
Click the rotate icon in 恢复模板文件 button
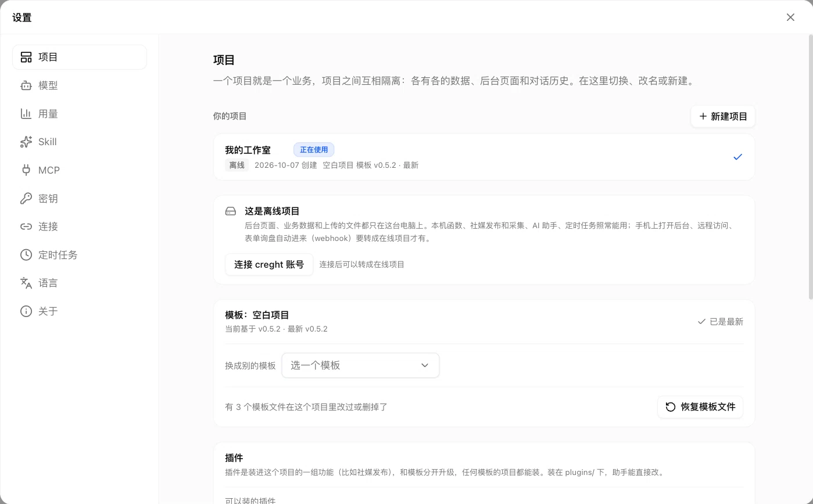(671, 407)
